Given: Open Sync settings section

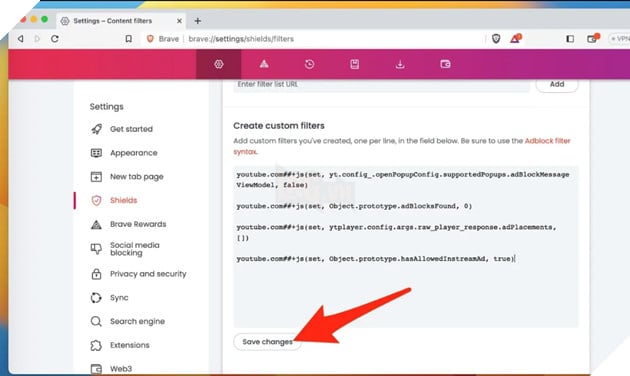Looking at the screenshot, I should (119, 297).
